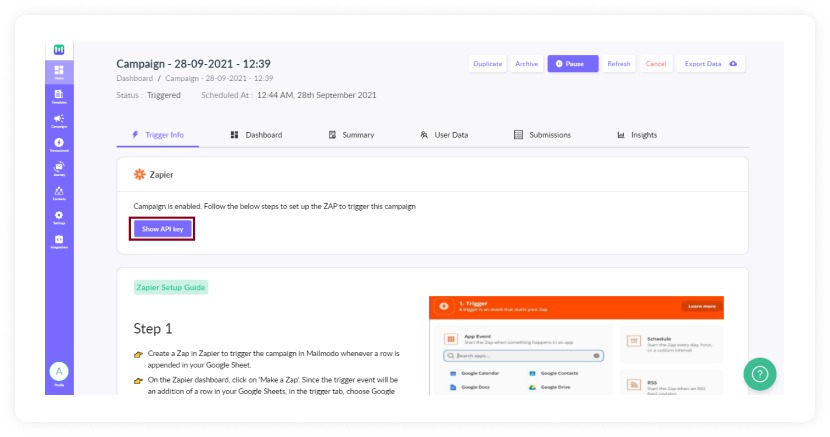Click the Zapier logo icon
The width and height of the screenshot is (830, 437).
[x=139, y=175]
